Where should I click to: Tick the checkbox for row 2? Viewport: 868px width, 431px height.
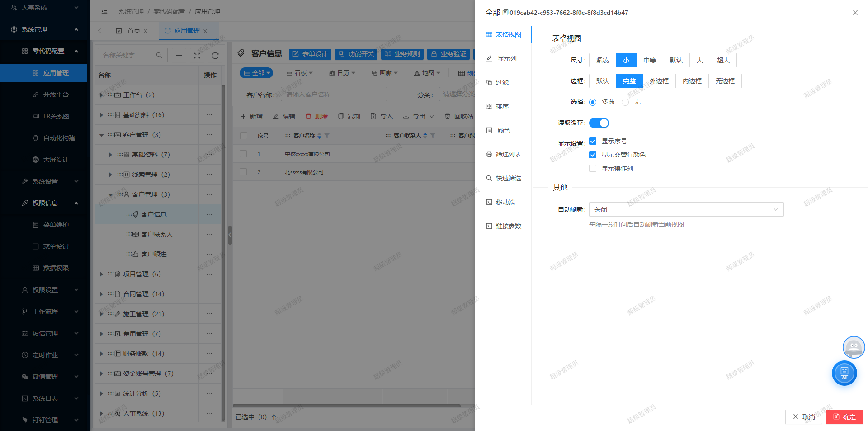click(243, 172)
